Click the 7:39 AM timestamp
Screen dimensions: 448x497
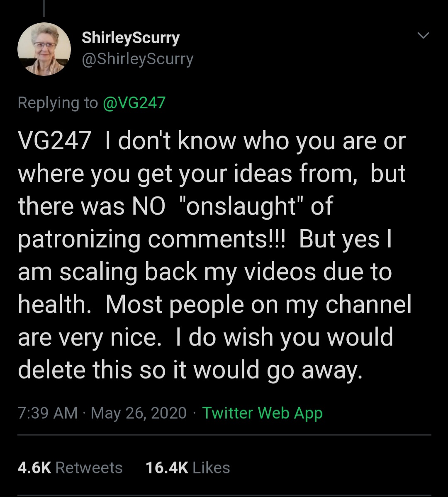click(48, 413)
